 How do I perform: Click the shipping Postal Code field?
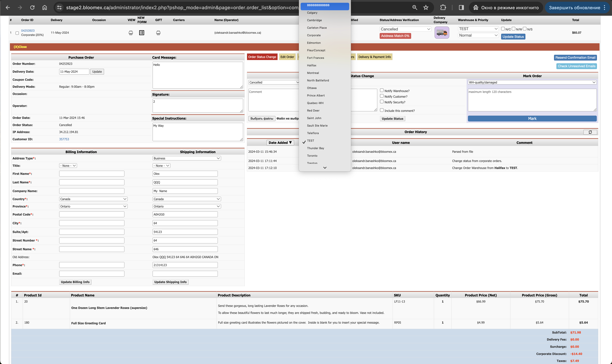pos(185,214)
